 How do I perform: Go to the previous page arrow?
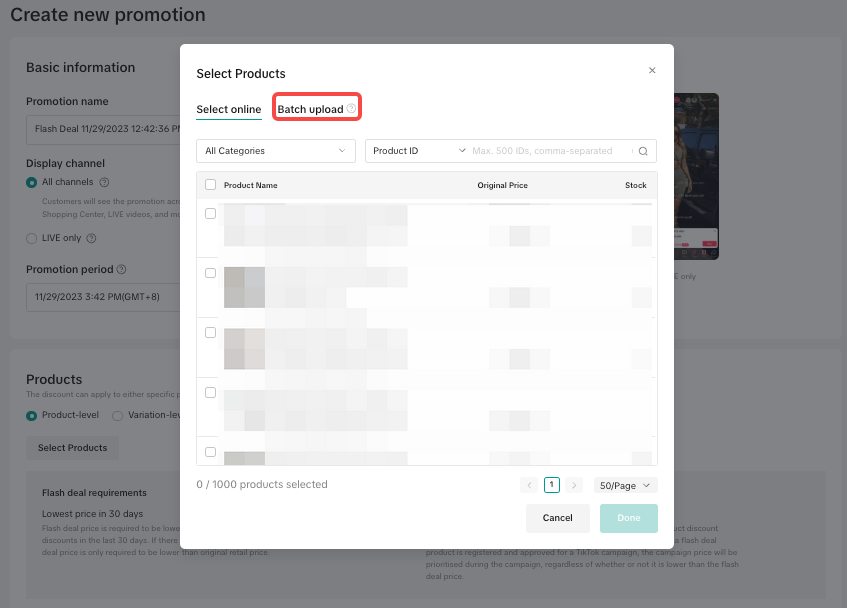[x=530, y=485]
